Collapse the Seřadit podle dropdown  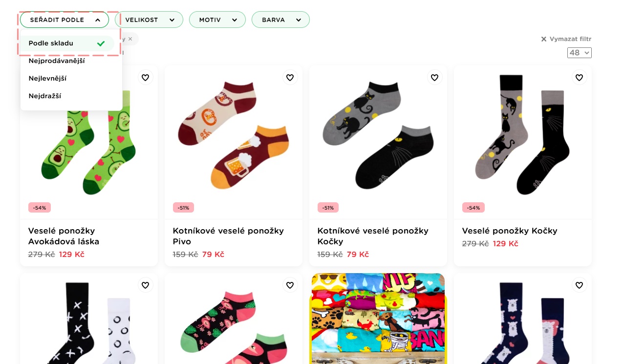click(x=64, y=20)
